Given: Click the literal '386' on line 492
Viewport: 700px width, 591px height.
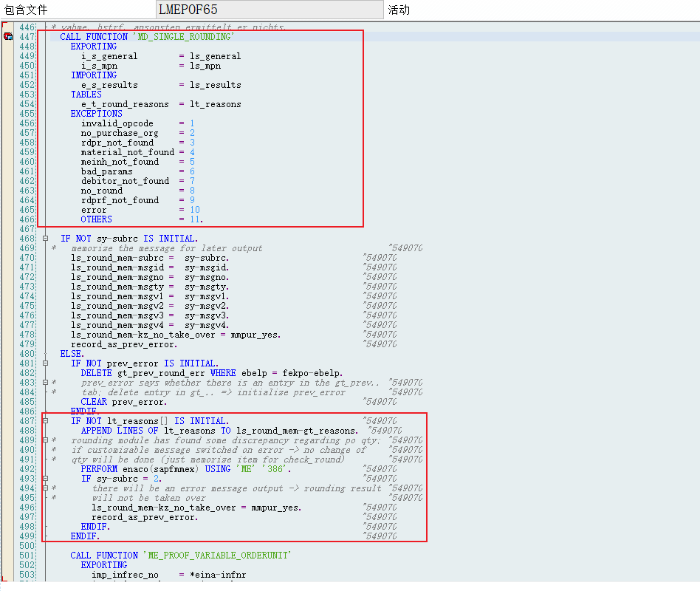Looking at the screenshot, I should (275, 469).
